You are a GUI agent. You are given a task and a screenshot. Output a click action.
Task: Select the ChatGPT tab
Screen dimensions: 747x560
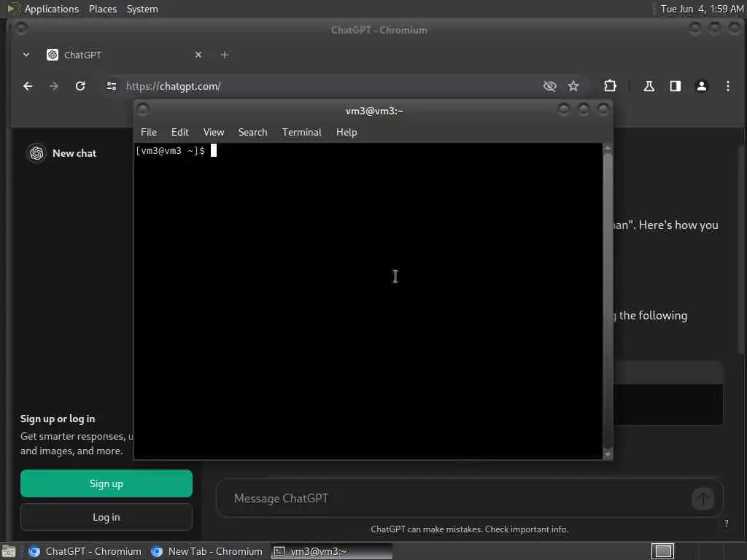pyautogui.click(x=125, y=55)
